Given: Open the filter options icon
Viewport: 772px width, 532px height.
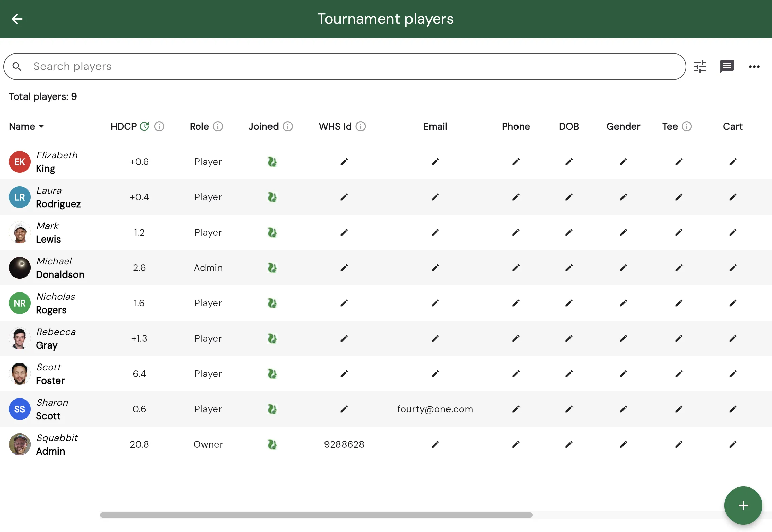Looking at the screenshot, I should (x=700, y=66).
